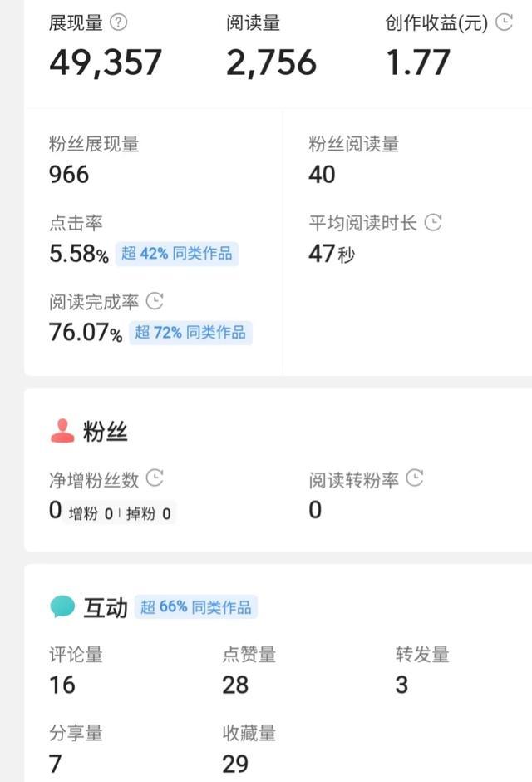Click the 评论量 count 16
Viewport: 532px width, 782px height.
(62, 685)
